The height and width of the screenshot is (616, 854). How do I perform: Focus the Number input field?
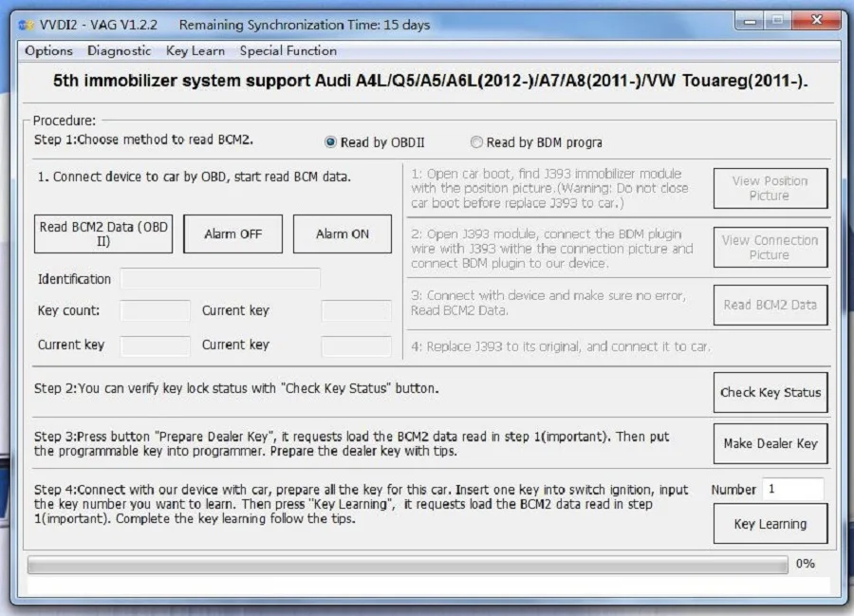pos(793,489)
